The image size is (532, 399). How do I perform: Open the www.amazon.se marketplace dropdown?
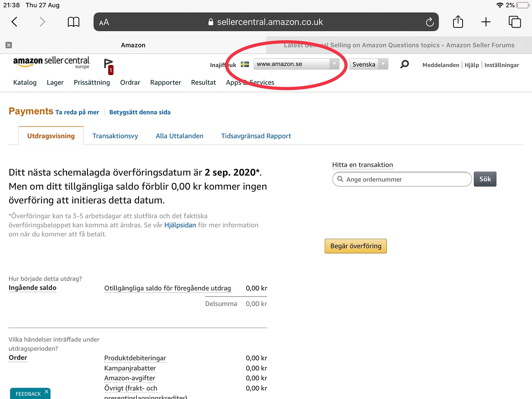(334, 64)
